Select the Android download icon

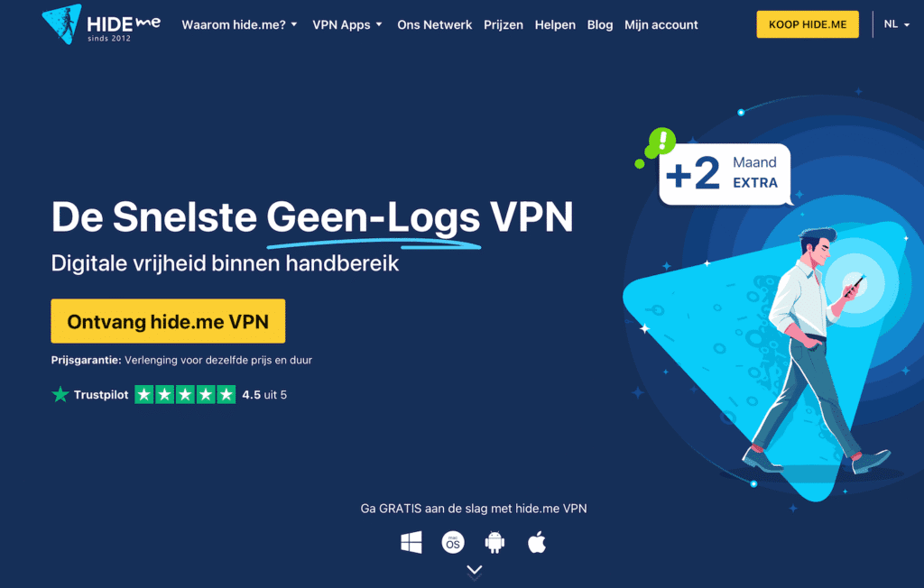(x=494, y=542)
